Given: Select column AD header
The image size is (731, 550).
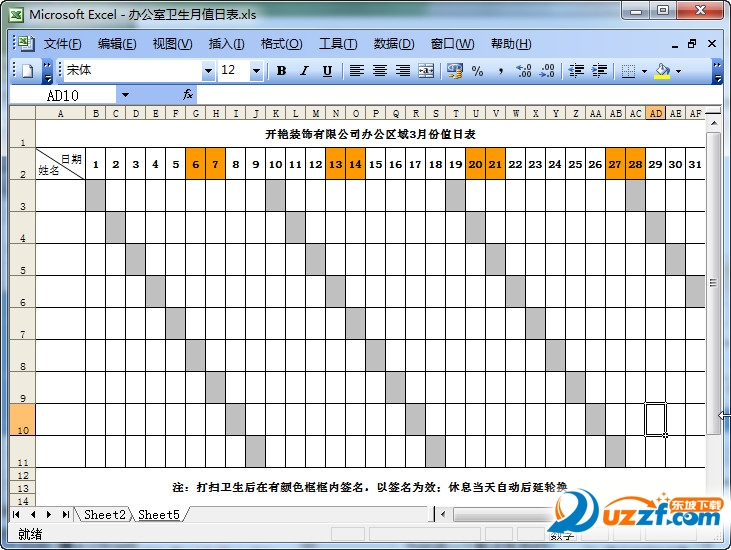Looking at the screenshot, I should [x=655, y=113].
